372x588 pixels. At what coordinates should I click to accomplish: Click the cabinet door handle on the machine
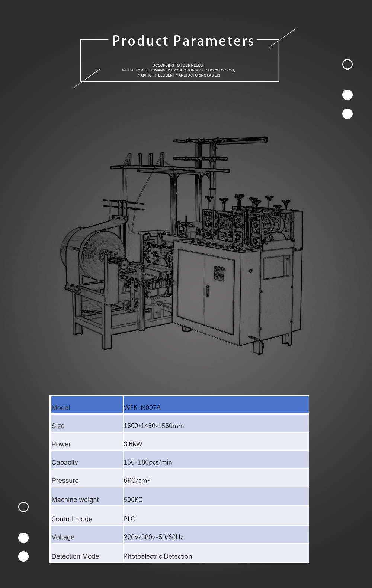pyautogui.click(x=208, y=291)
